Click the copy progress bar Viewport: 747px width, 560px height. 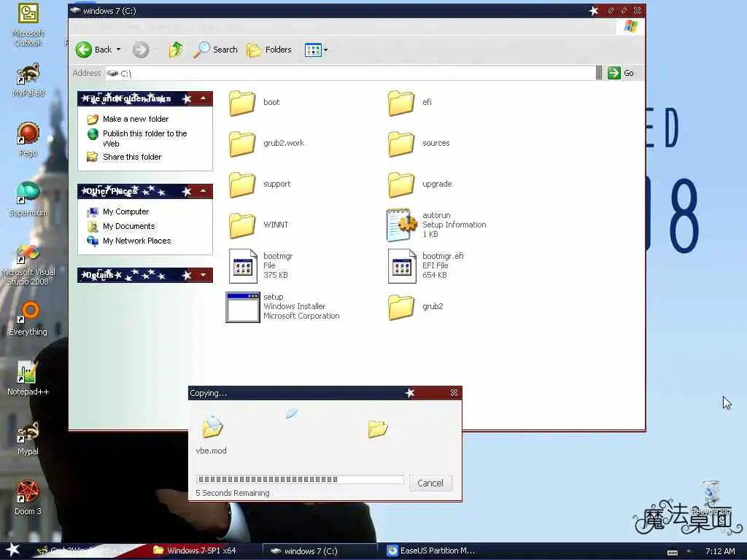[300, 480]
